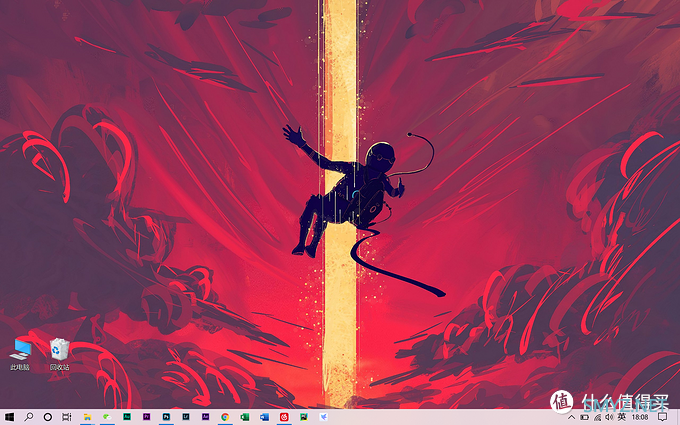Open the Action Center notification icon
Viewport: 680px width, 425px height.
(x=662, y=418)
